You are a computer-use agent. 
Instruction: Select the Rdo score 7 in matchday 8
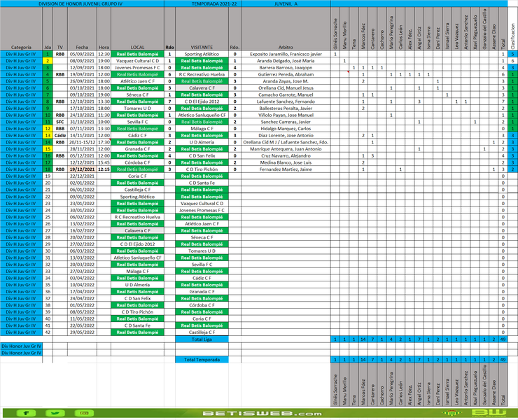tap(169, 101)
